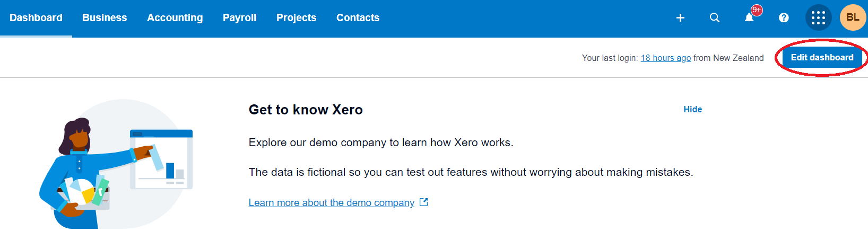This screenshot has height=250, width=868.
Task: Expand the Projects menu
Action: [x=296, y=18]
